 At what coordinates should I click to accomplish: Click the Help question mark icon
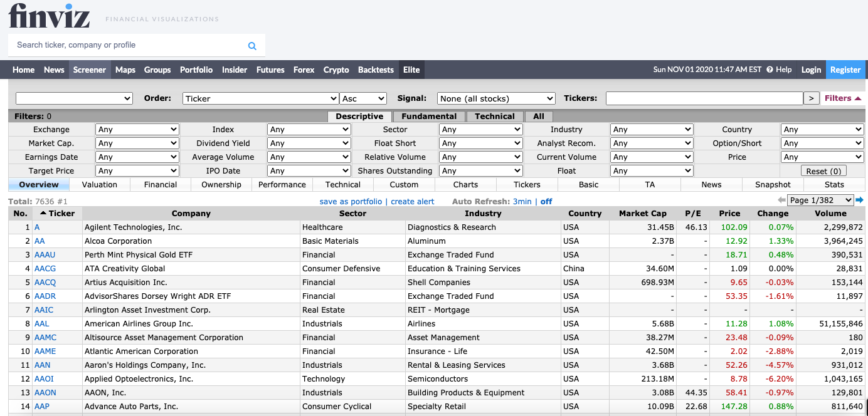coord(770,70)
